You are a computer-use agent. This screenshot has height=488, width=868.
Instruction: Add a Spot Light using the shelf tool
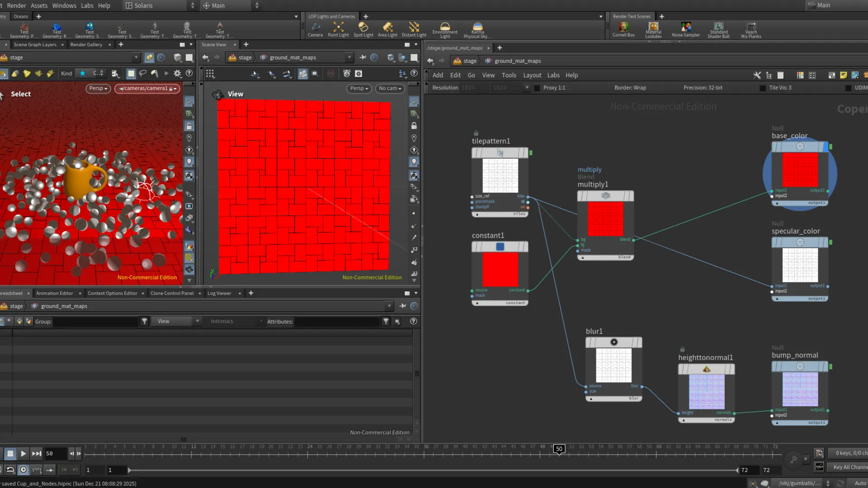coord(363,29)
